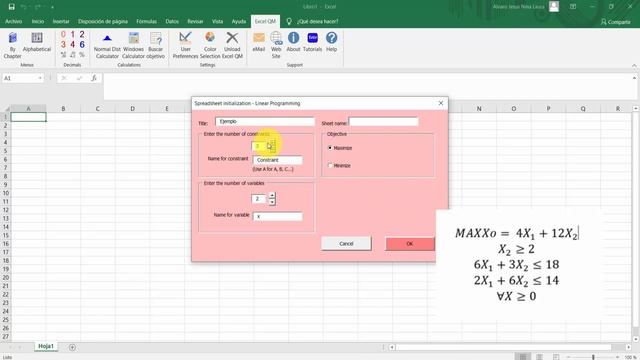Click the user account avatar

[x=554, y=7]
